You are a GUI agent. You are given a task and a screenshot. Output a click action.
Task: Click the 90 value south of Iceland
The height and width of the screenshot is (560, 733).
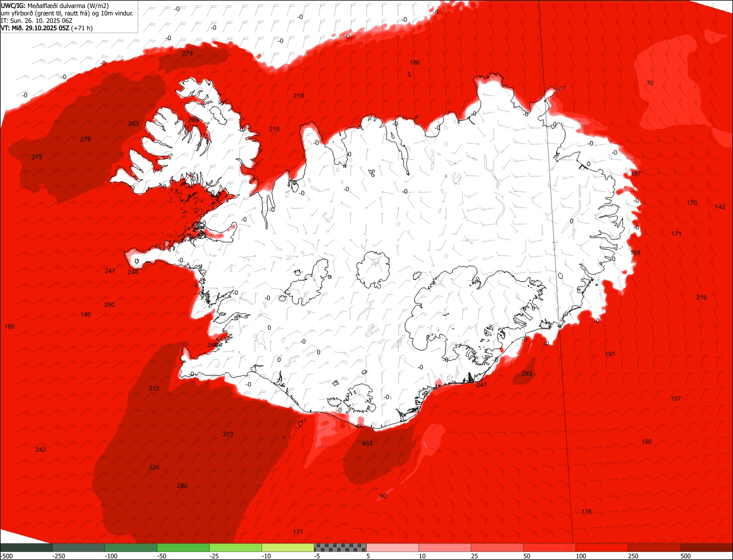point(383,495)
